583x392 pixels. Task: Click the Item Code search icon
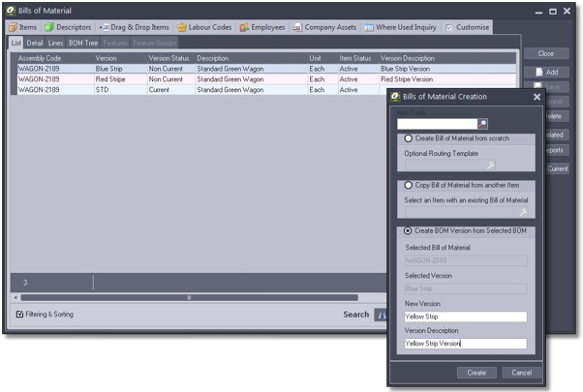483,124
